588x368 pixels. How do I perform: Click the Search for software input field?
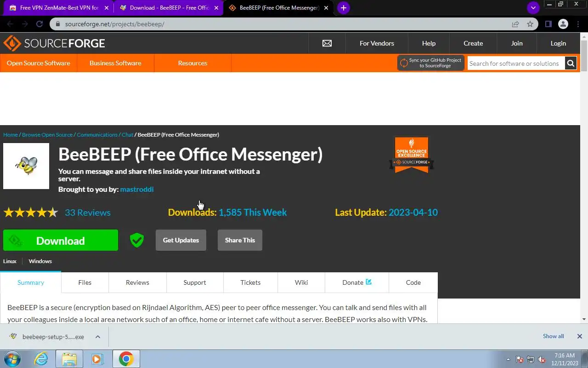(516, 63)
